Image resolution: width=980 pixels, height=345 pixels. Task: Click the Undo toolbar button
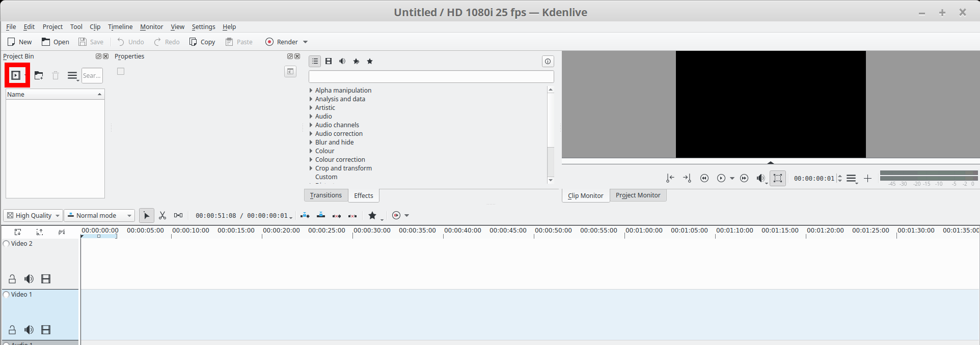131,42
